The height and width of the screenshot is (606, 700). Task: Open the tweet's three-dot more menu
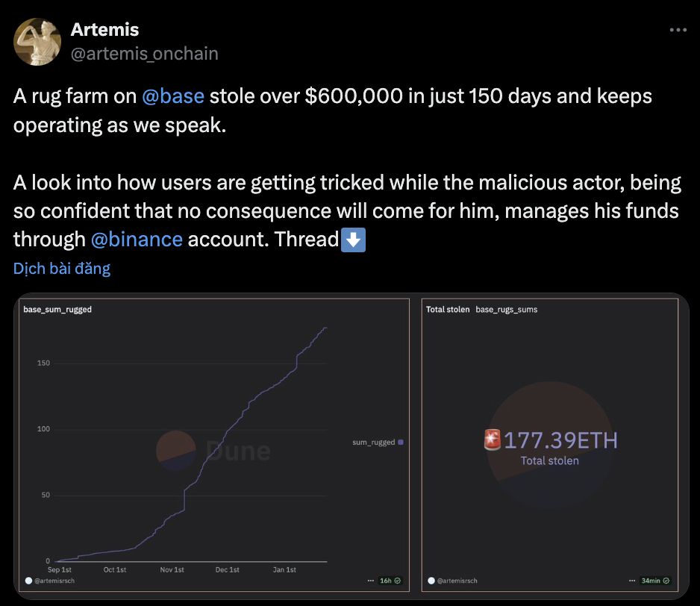click(x=678, y=30)
